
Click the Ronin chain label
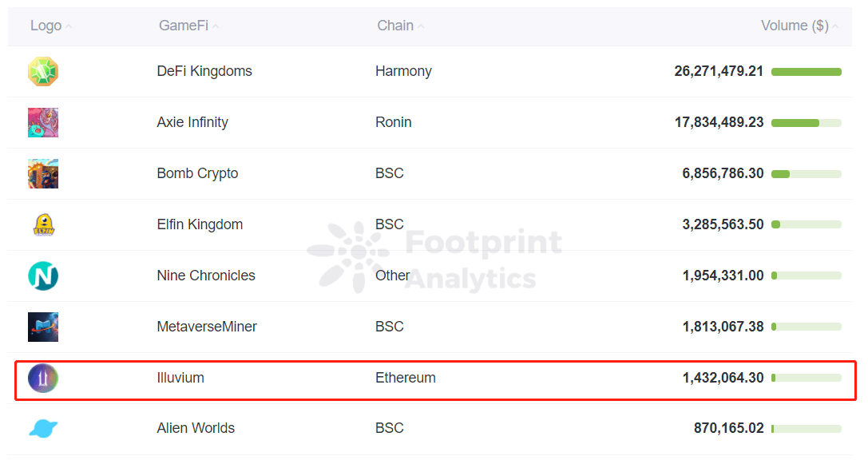(393, 122)
